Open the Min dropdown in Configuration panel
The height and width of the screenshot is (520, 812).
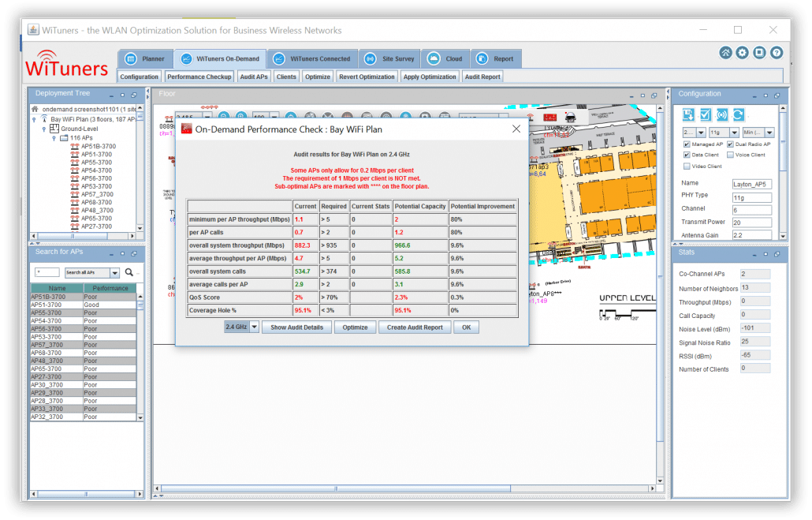pyautogui.click(x=769, y=133)
